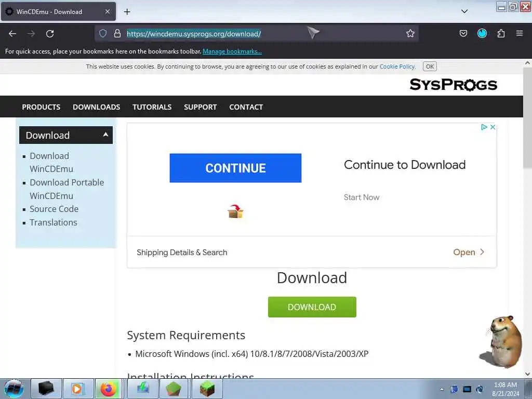Bookmark this page with the star icon

click(x=410, y=33)
